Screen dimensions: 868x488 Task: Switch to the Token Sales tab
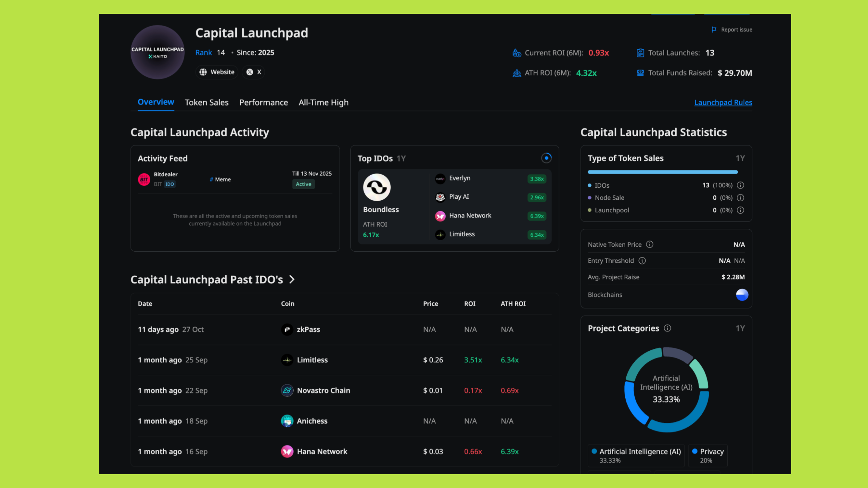(x=207, y=102)
